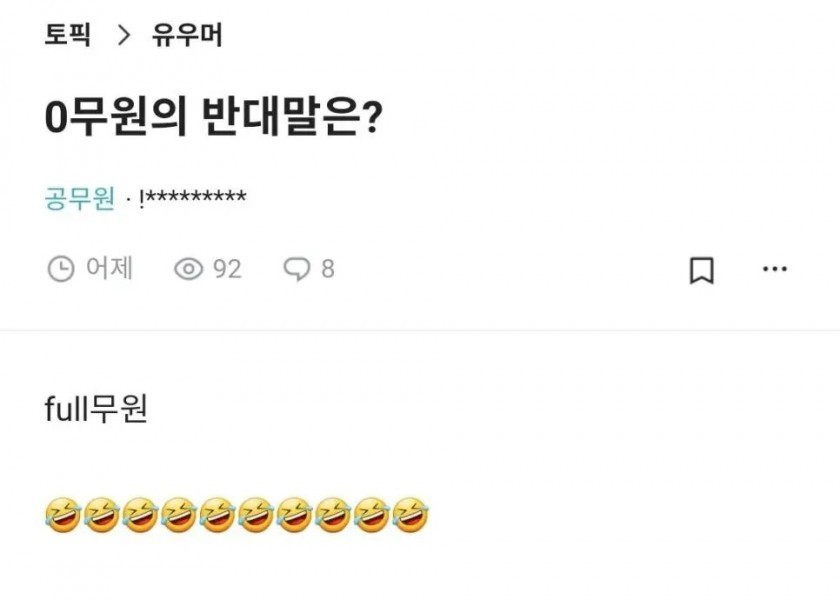Viewport: 840px width, 600px height.
Task: Click the first laughing emoji in the row
Action: [62, 515]
